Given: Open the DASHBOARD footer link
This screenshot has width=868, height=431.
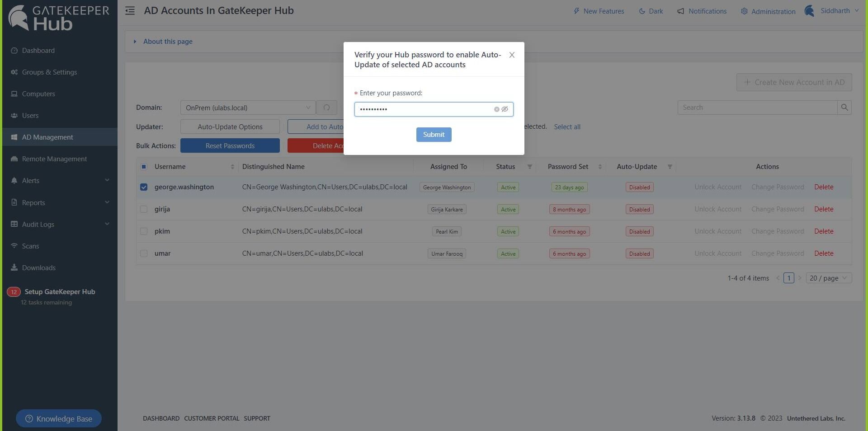Looking at the screenshot, I should tap(161, 418).
